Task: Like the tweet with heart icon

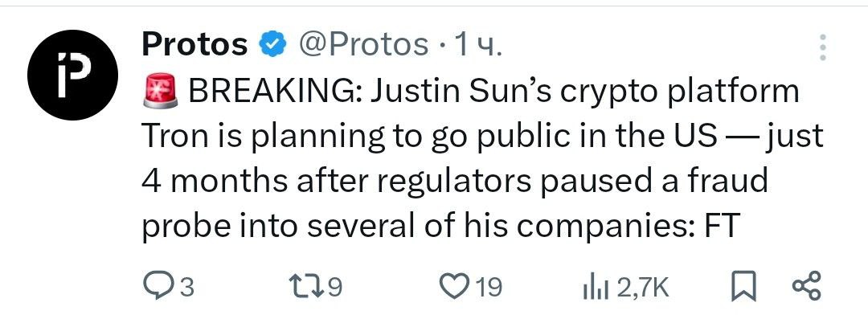Action: click(x=454, y=287)
